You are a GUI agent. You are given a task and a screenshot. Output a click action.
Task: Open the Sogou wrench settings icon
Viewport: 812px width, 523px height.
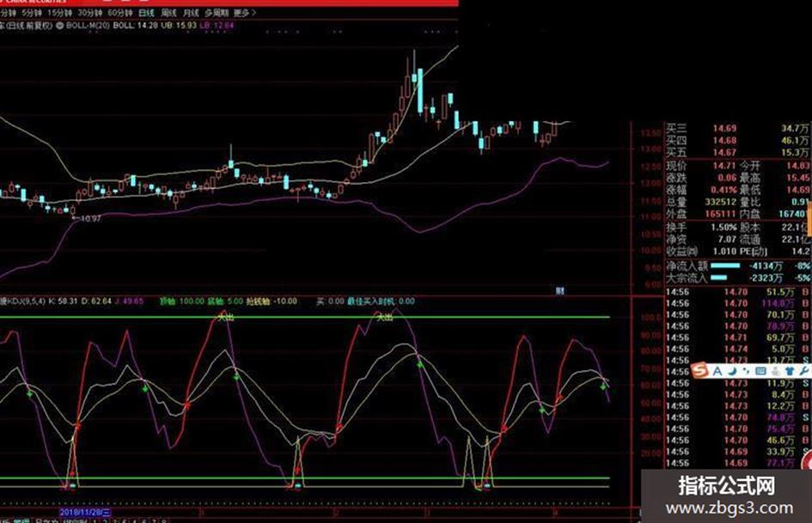pyautogui.click(x=803, y=371)
